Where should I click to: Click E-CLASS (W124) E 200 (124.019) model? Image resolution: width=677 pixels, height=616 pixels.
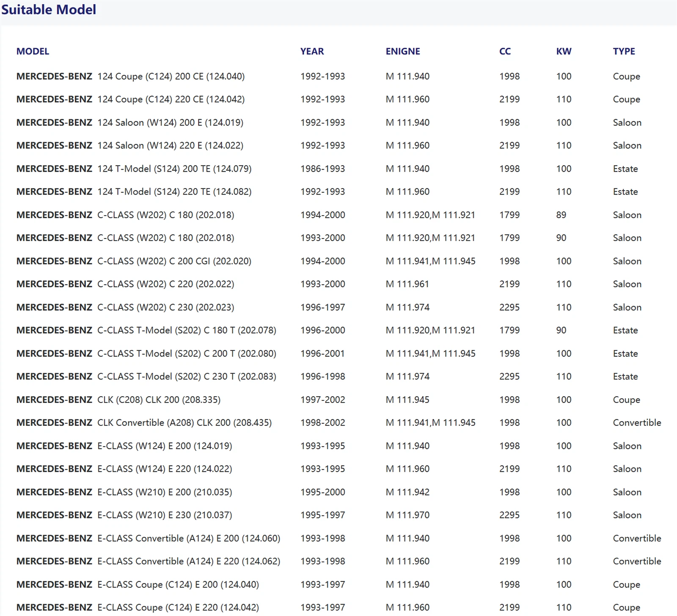tap(165, 446)
